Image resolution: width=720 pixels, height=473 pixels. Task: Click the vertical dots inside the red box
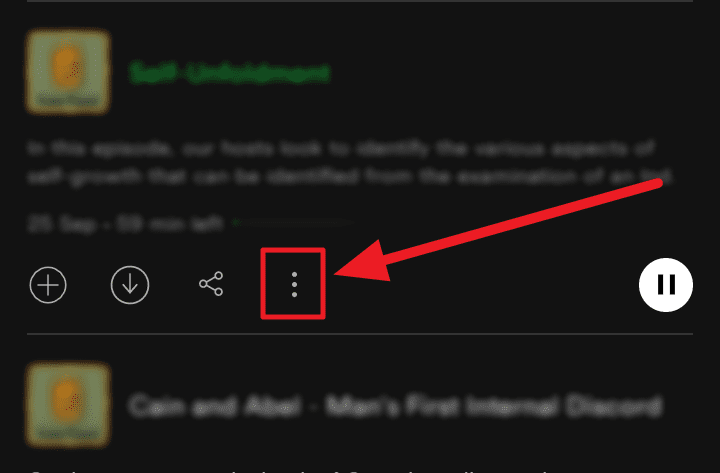(294, 285)
